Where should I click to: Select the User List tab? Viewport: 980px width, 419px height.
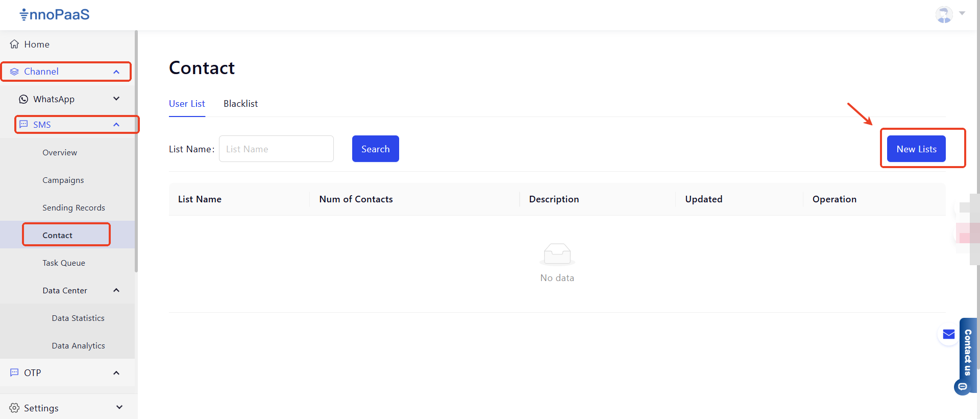click(x=187, y=104)
